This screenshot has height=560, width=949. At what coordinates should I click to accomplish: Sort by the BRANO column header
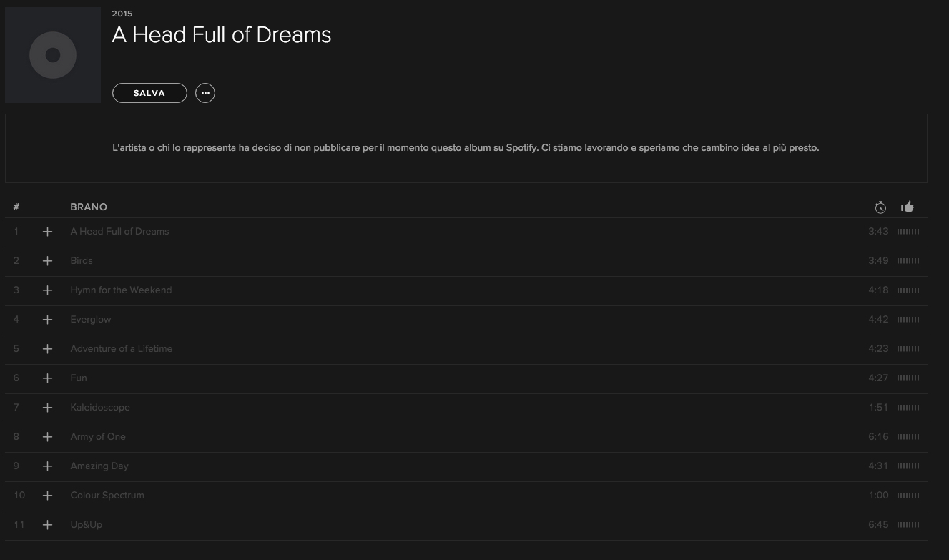coord(89,207)
